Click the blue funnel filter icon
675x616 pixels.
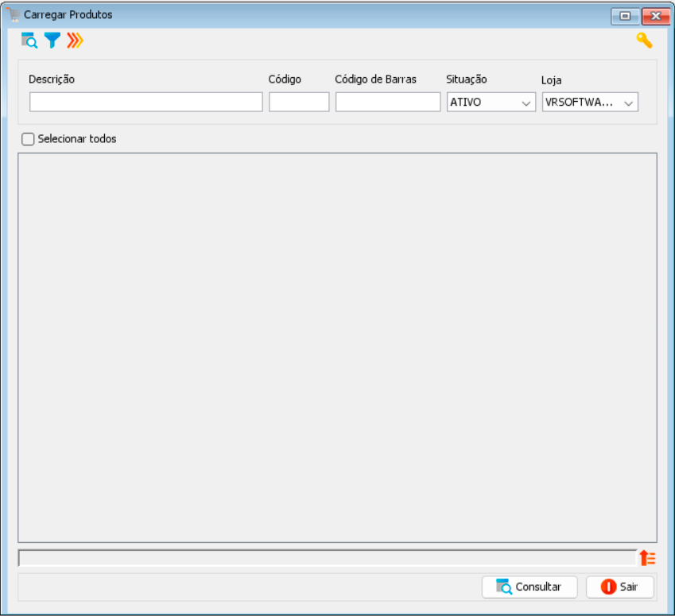click(52, 41)
